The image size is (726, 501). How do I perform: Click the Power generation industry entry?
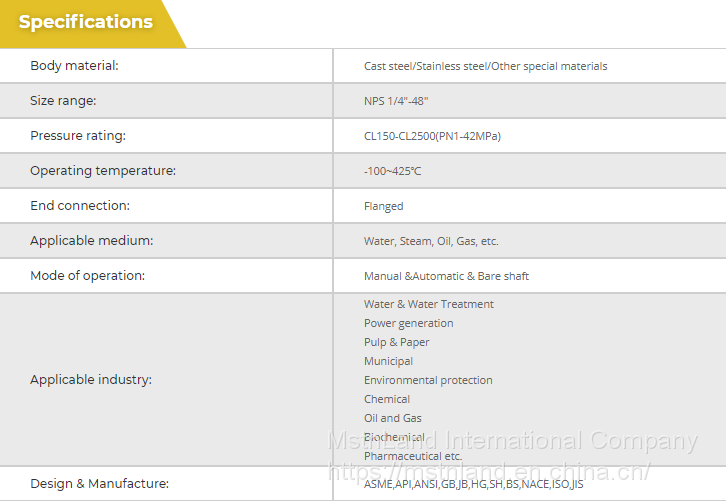pyautogui.click(x=408, y=323)
